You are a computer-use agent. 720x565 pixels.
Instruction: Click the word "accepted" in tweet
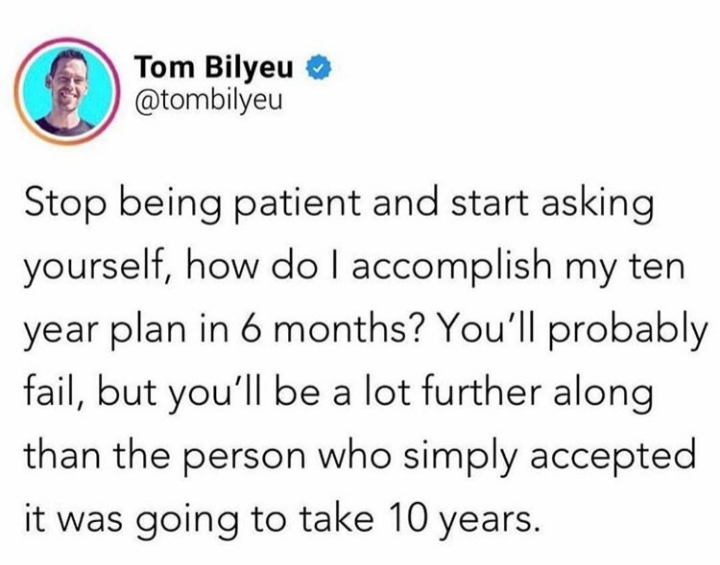click(x=613, y=458)
